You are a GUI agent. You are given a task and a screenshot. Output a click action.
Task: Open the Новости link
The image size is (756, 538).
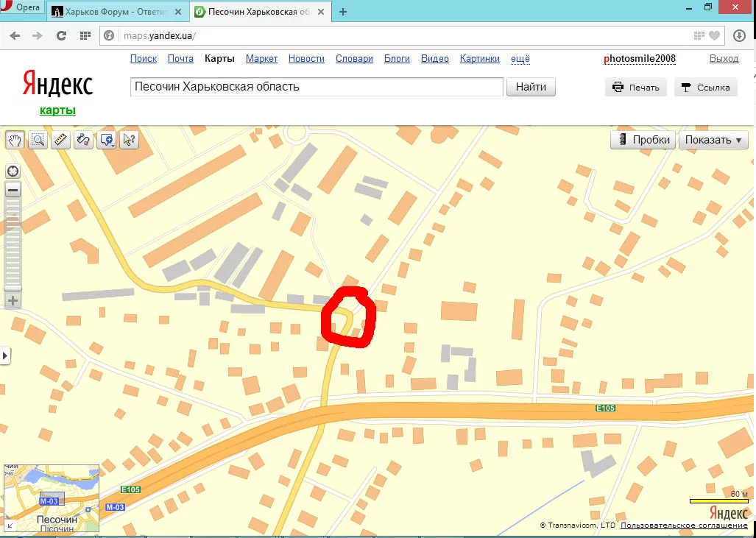click(306, 58)
